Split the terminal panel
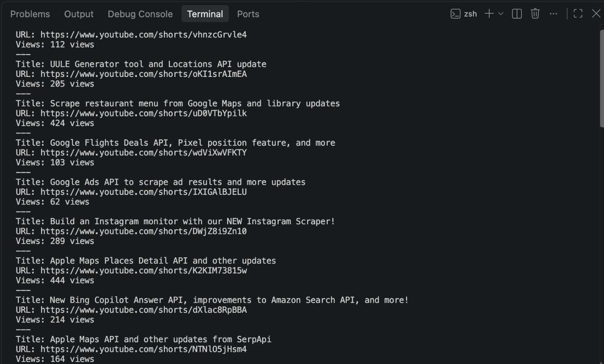Viewport: 604px width, 364px height. (x=517, y=14)
